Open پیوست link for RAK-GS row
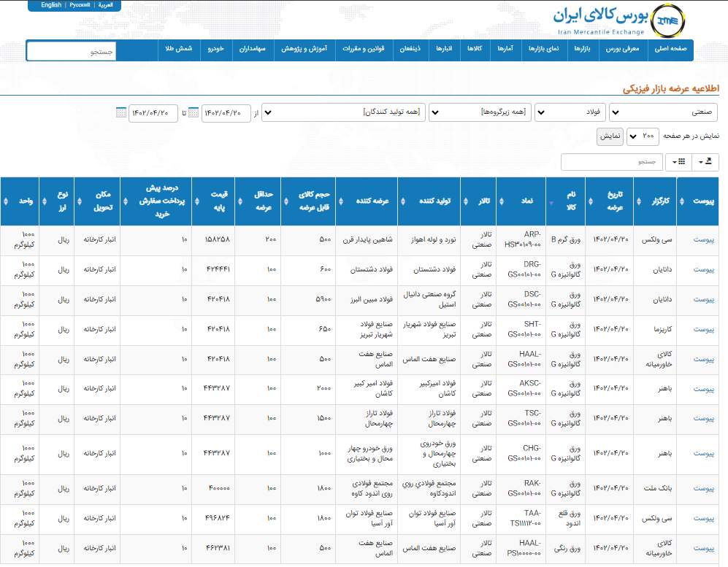Image resolution: width=728 pixels, height=567 pixels. click(x=704, y=489)
